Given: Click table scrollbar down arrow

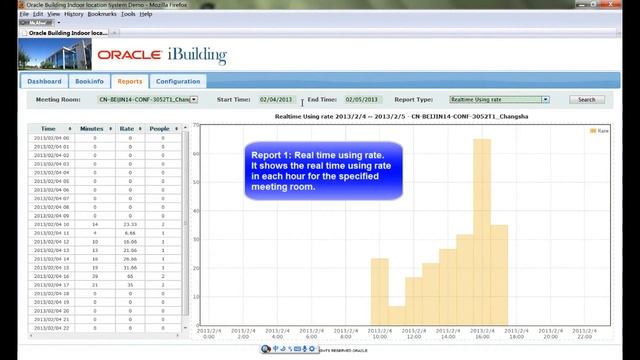Looking at the screenshot, I should (x=185, y=328).
